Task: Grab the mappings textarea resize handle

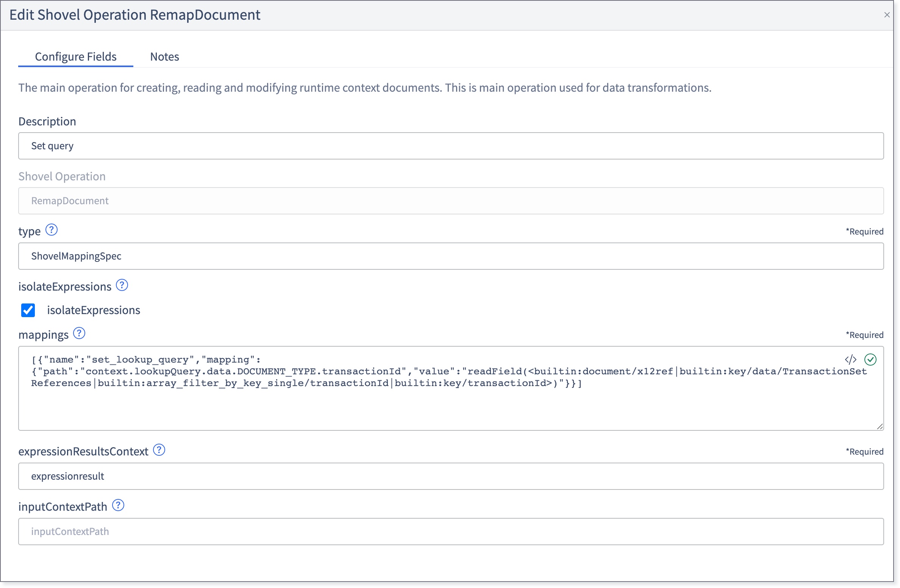Action: [x=880, y=427]
